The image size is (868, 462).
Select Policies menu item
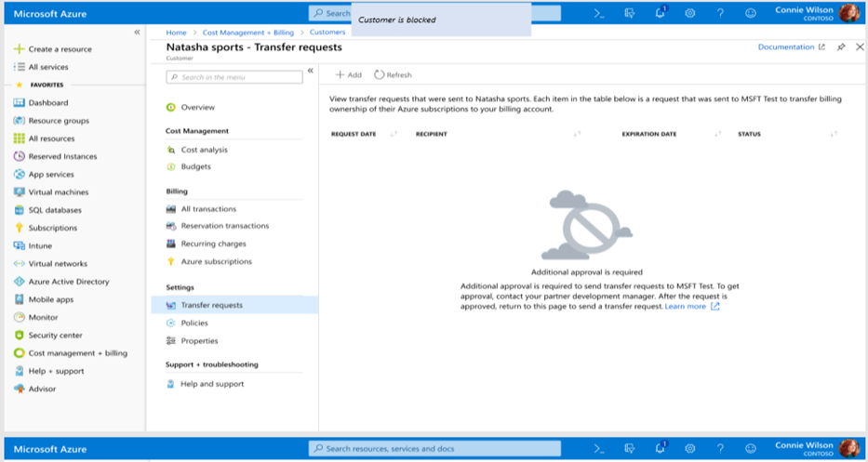click(x=188, y=323)
